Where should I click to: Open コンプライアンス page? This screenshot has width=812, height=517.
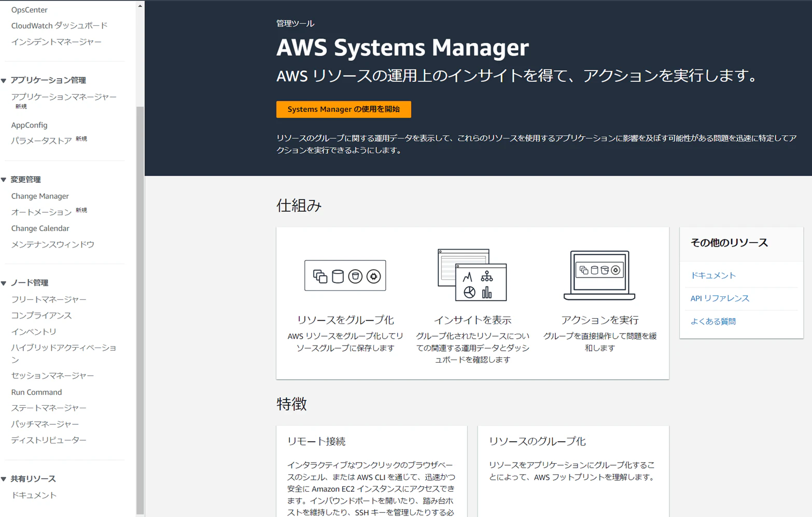[x=41, y=315]
